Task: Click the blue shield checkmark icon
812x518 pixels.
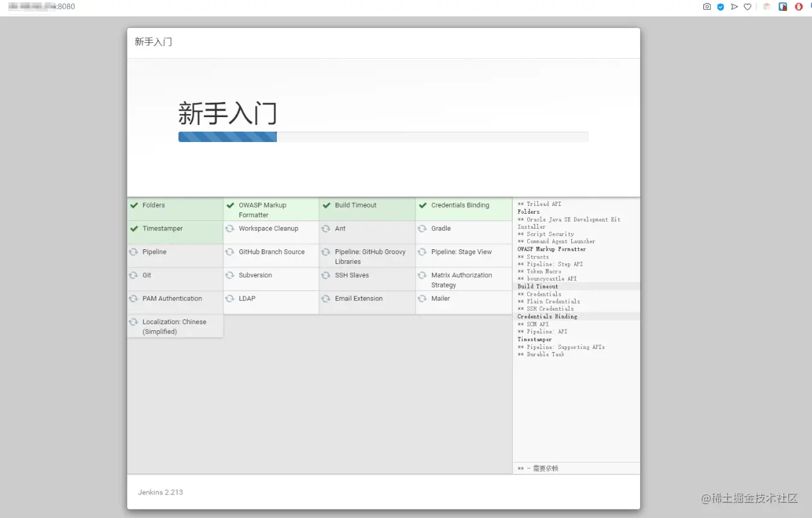Action: (720, 7)
